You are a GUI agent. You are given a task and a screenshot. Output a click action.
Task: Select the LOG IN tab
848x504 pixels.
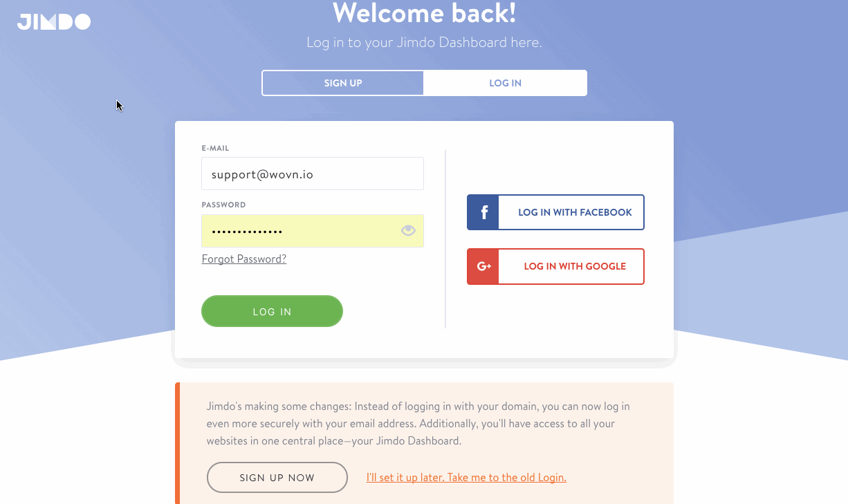[x=505, y=83]
